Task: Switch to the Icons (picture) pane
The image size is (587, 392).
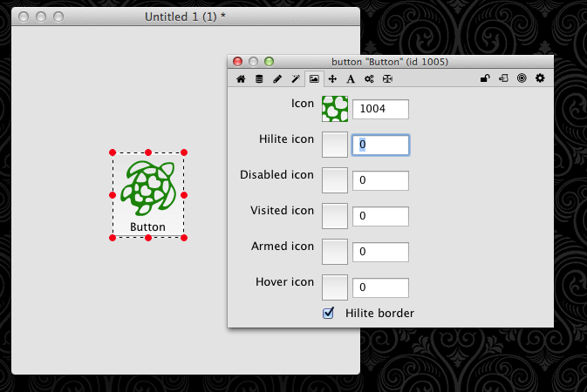Action: point(314,78)
